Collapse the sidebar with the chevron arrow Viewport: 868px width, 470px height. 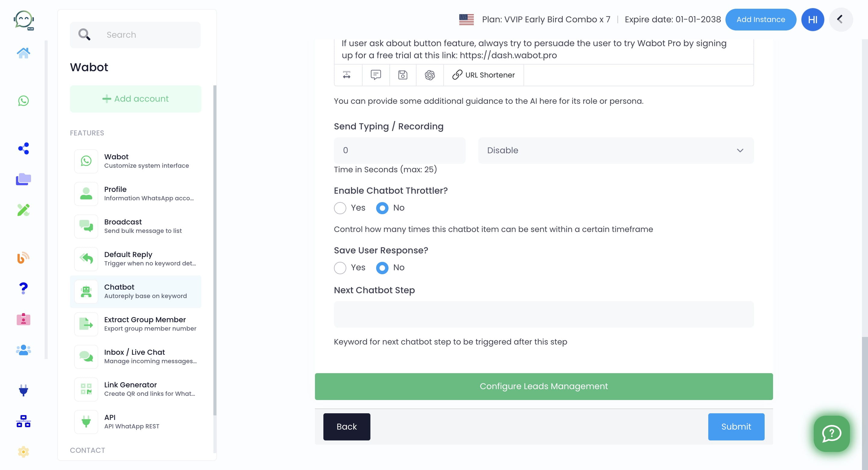pyautogui.click(x=840, y=19)
